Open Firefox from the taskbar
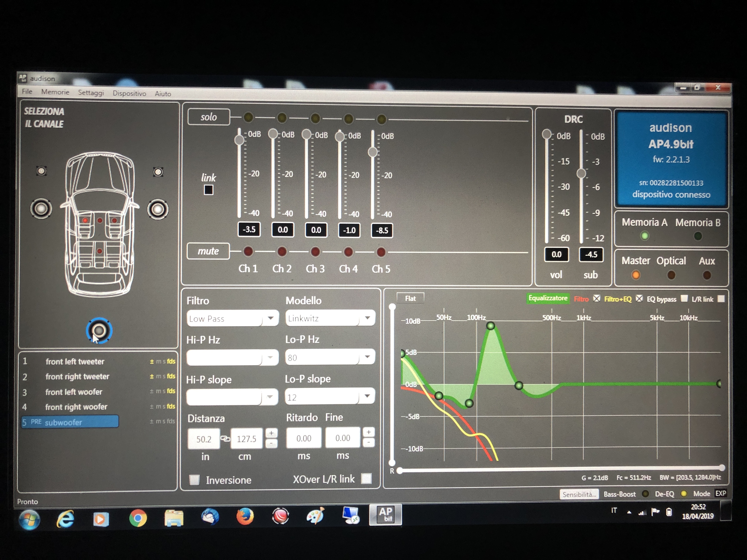The height and width of the screenshot is (560, 747). (245, 516)
